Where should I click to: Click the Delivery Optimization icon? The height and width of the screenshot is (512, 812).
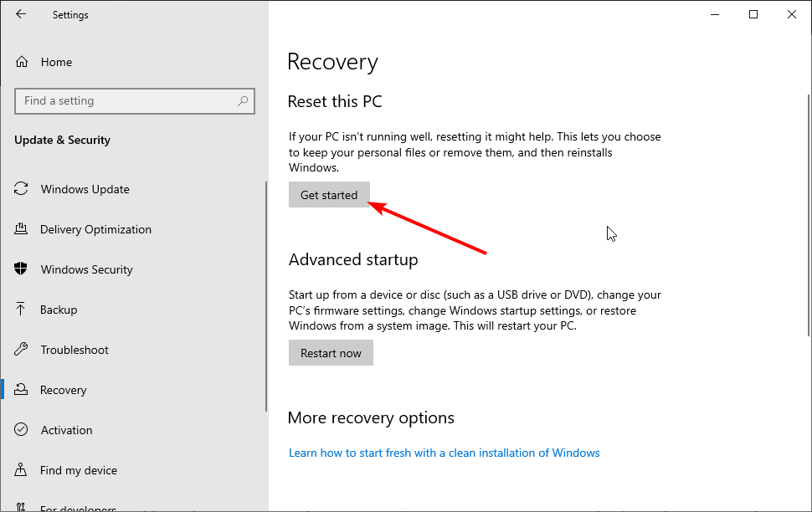[21, 229]
